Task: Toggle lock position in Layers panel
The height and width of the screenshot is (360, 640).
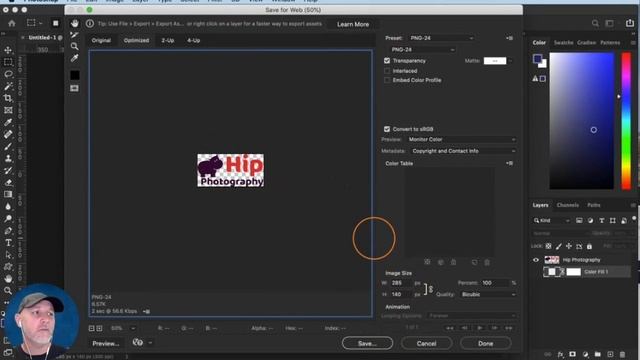Action: [569, 246]
